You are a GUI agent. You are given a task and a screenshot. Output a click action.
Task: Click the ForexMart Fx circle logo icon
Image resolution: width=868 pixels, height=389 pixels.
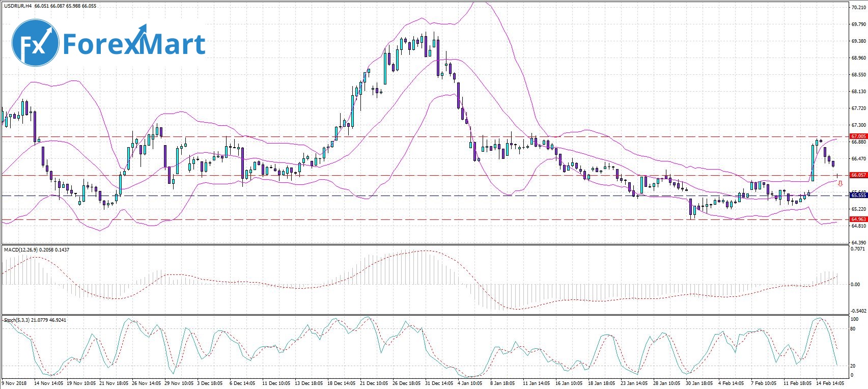tap(35, 43)
